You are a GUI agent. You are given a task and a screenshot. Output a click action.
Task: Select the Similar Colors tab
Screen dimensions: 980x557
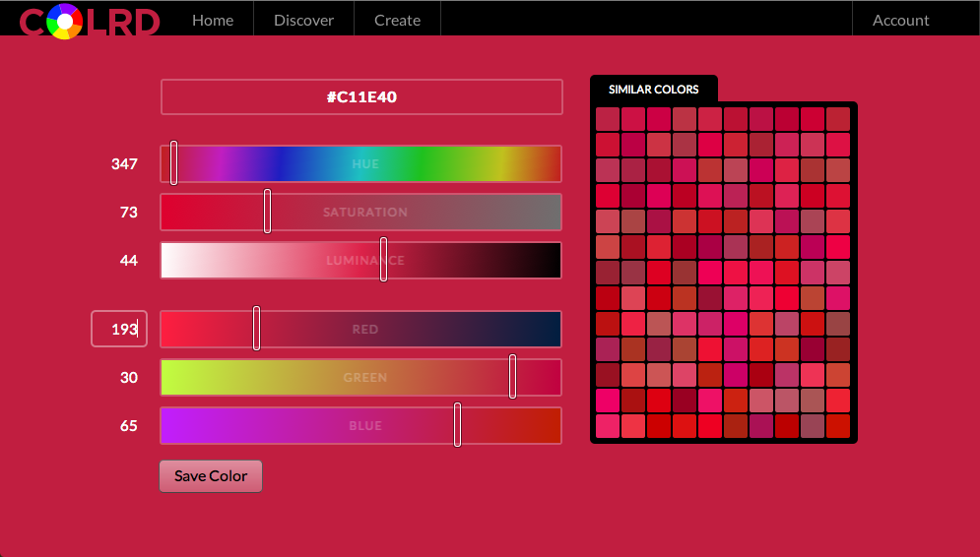pos(654,90)
